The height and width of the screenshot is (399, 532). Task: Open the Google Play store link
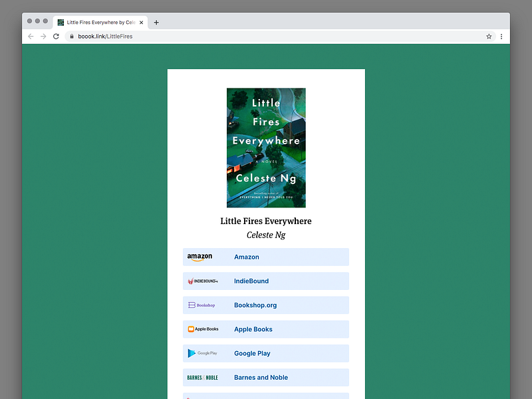(x=266, y=353)
